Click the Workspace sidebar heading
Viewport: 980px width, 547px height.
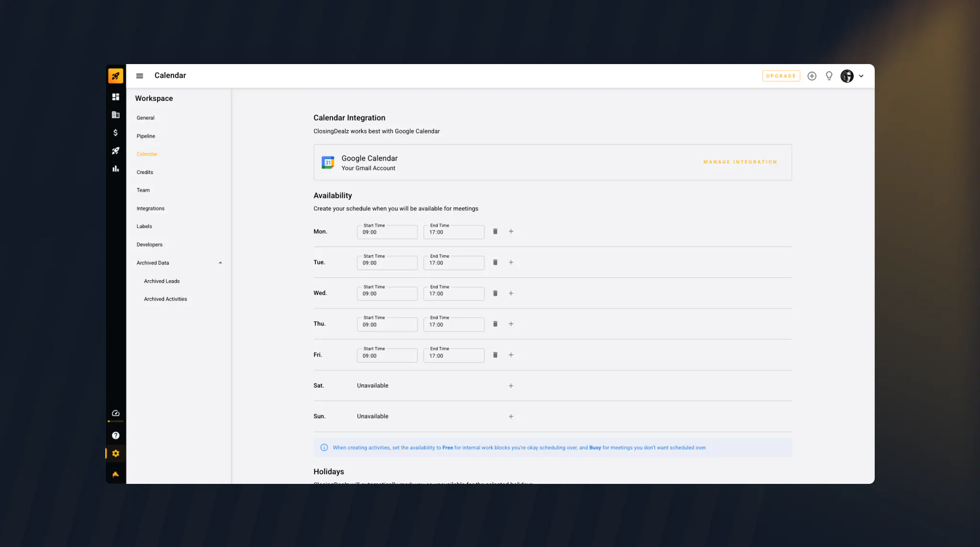(154, 98)
